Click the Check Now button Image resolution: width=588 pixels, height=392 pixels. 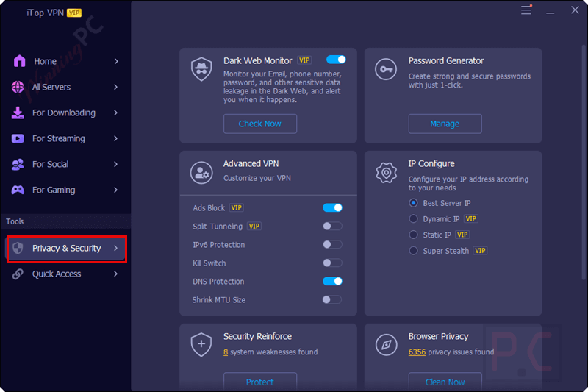(x=260, y=124)
